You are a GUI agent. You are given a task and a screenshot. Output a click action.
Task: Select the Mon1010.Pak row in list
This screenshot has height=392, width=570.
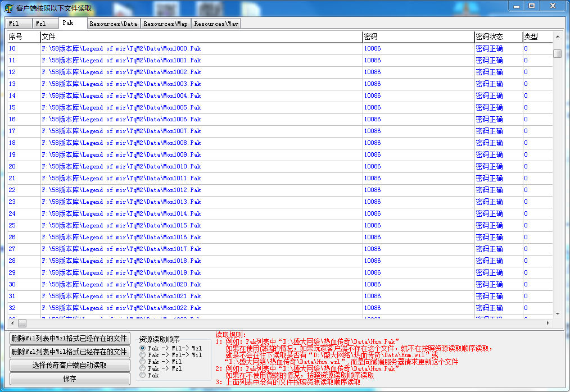coord(121,166)
